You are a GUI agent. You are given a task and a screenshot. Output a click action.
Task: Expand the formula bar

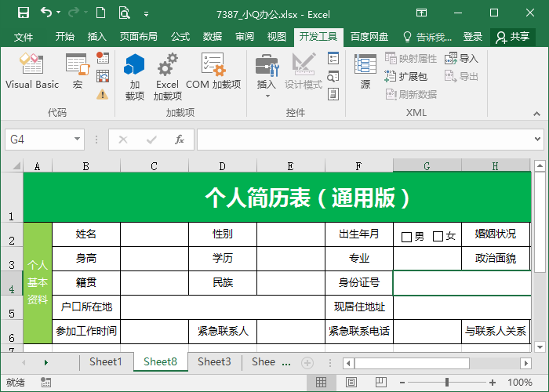538,139
